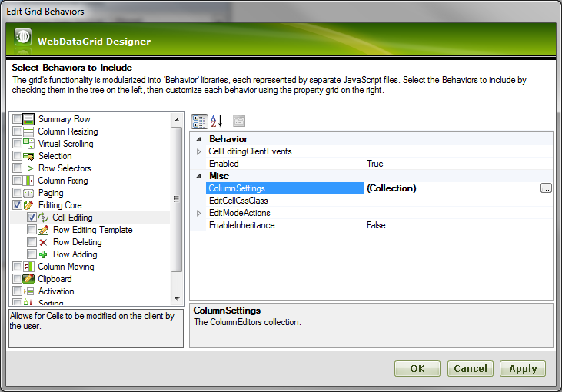Expand the CellEditingClientEvents property
The image size is (562, 392).
click(x=198, y=151)
